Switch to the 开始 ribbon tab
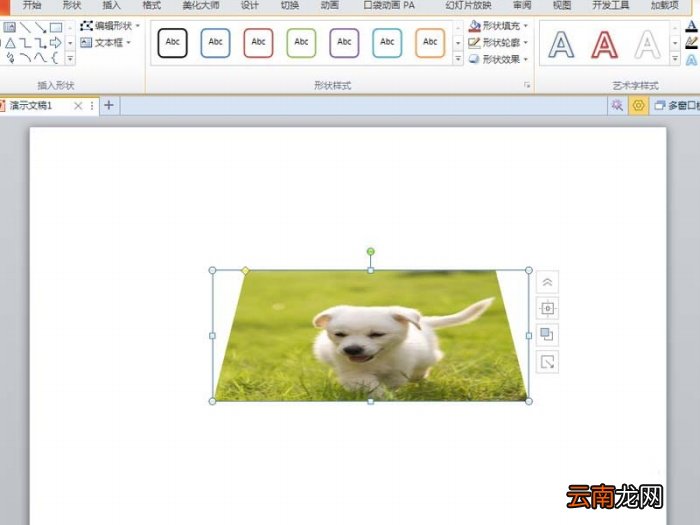The image size is (700, 525). [32, 5]
